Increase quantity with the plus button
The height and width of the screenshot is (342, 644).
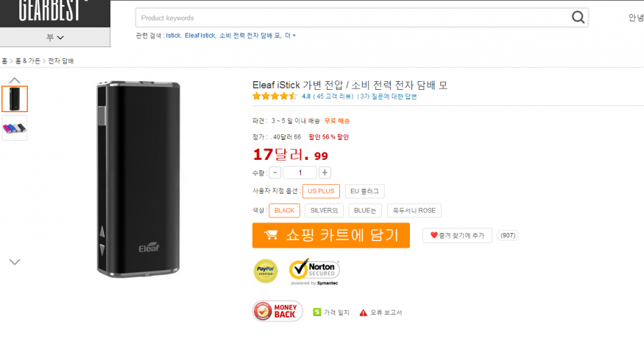(325, 172)
